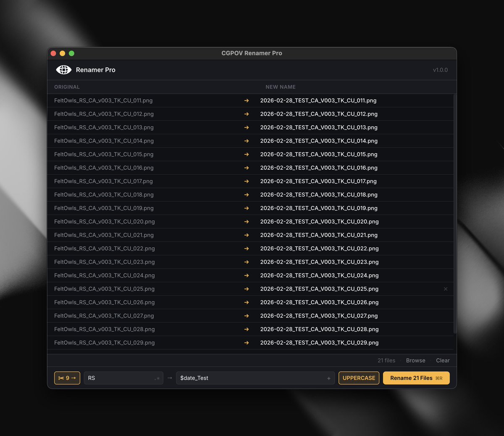Click new name 2026-02-28_TEST_CA_V003_TK_CU_013.png
The width and height of the screenshot is (504, 436).
pyautogui.click(x=319, y=127)
